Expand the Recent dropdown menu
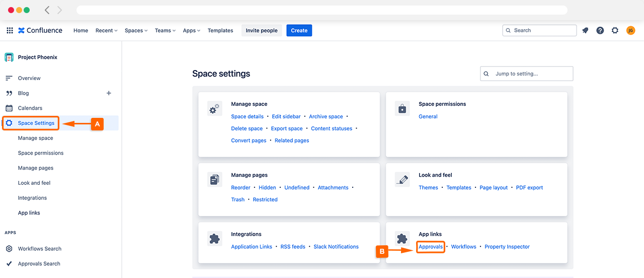 click(x=106, y=31)
